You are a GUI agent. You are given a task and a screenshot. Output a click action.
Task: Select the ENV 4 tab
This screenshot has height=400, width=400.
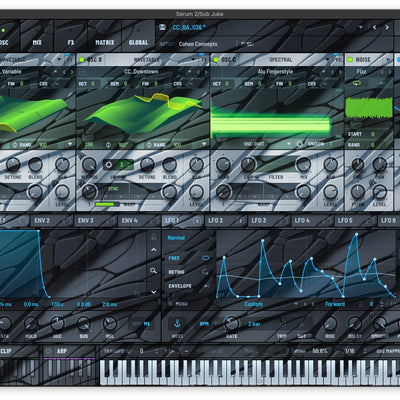(139, 220)
